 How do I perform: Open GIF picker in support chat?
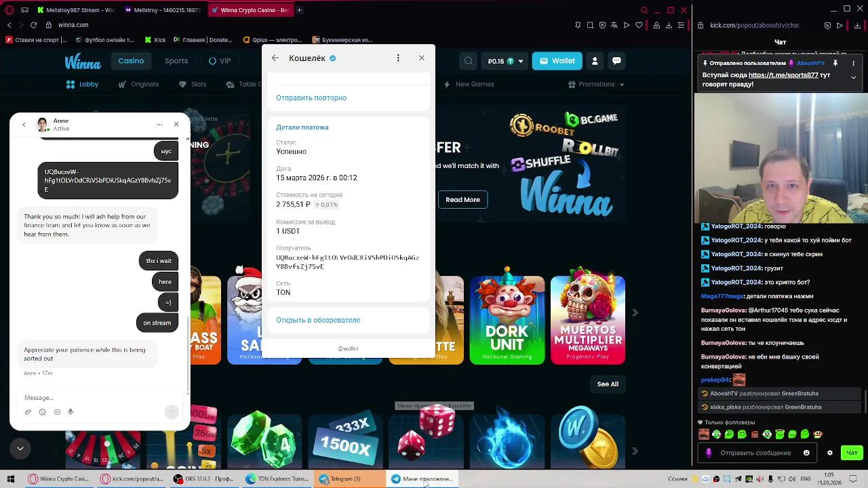pos(57,412)
